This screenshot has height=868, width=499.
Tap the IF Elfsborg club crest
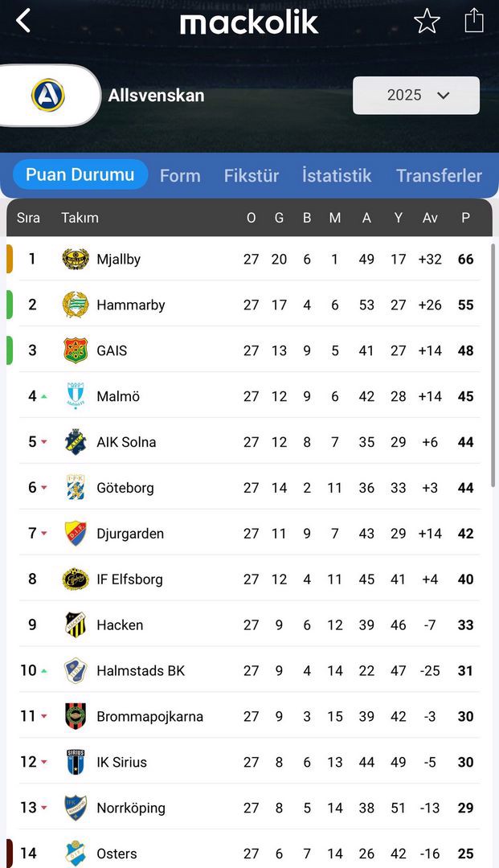click(x=76, y=579)
